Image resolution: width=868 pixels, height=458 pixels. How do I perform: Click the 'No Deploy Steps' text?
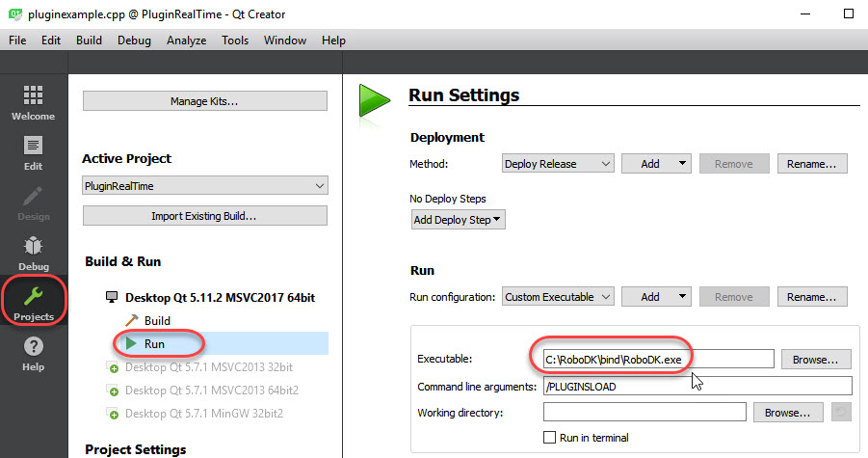(x=448, y=199)
